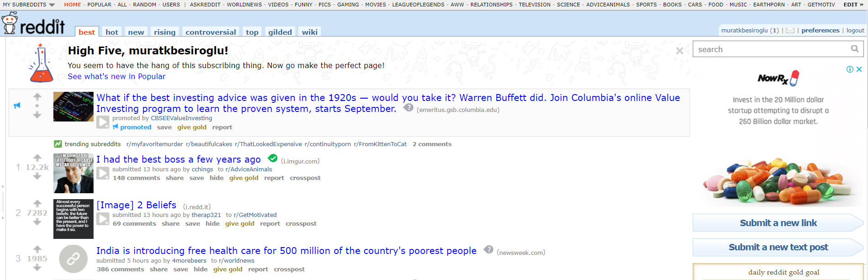
Task: Upvote the India free health care post
Action: coord(37,249)
